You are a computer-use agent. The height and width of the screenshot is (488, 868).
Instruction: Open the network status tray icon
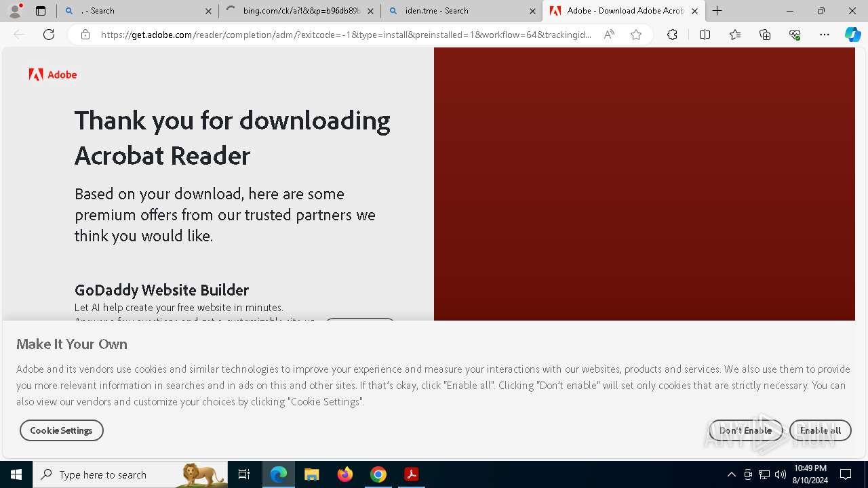pos(764,474)
